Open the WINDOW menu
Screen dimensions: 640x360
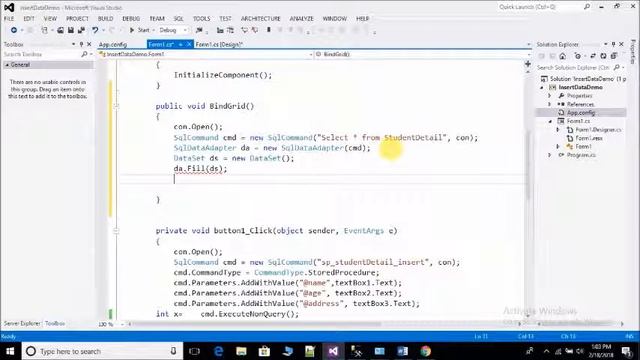[x=334, y=19]
